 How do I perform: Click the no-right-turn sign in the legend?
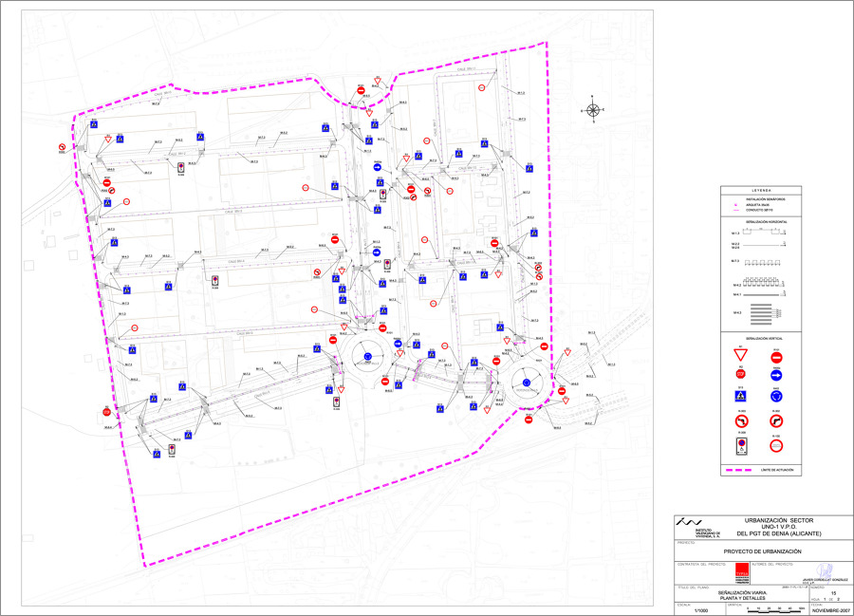point(776,421)
